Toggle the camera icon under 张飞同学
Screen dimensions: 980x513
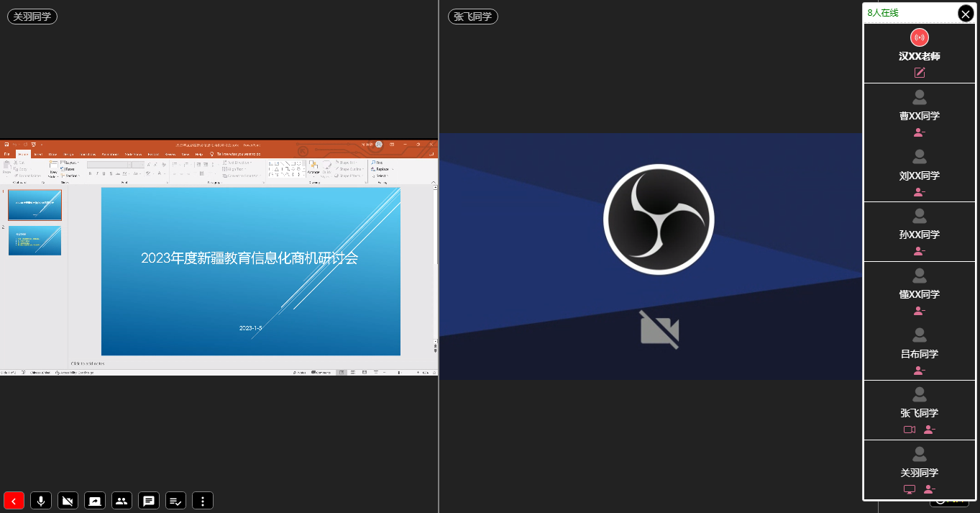pos(909,430)
